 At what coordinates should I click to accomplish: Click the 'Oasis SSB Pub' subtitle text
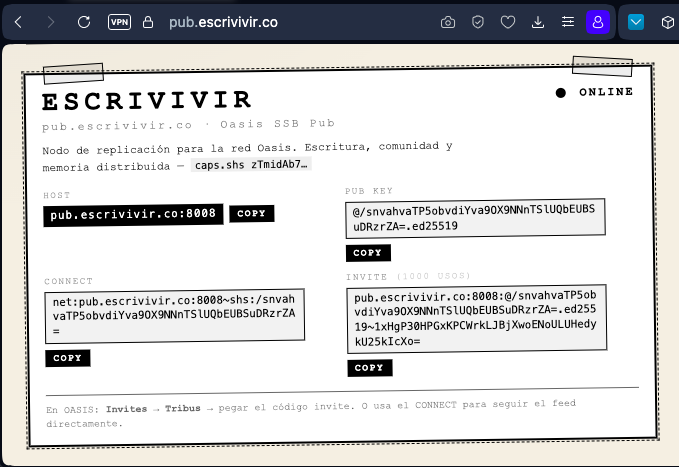click(277, 124)
